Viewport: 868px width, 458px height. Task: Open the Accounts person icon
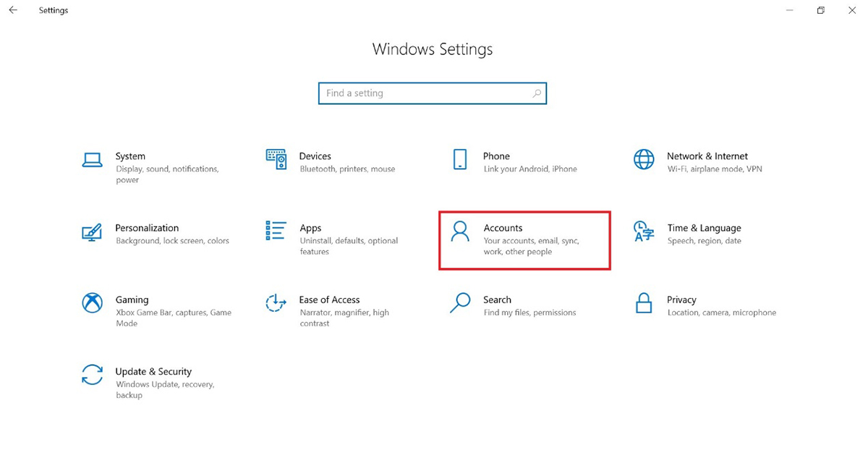[459, 232]
